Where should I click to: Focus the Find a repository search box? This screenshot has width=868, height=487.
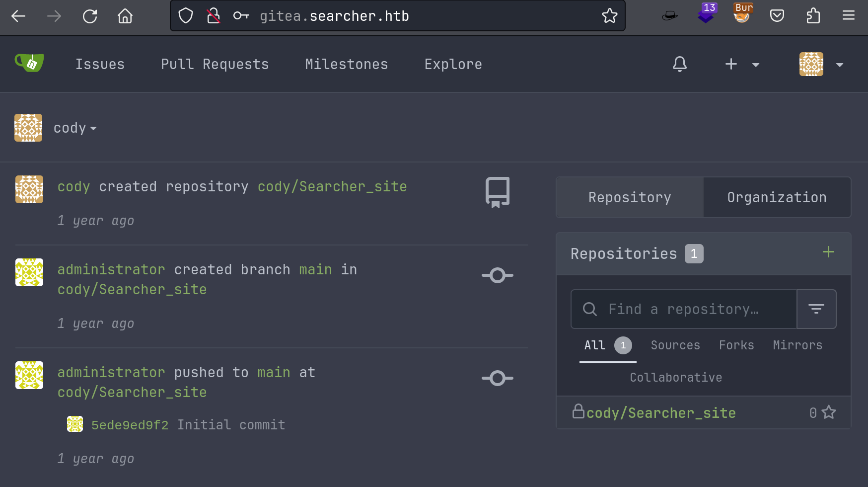pos(684,309)
